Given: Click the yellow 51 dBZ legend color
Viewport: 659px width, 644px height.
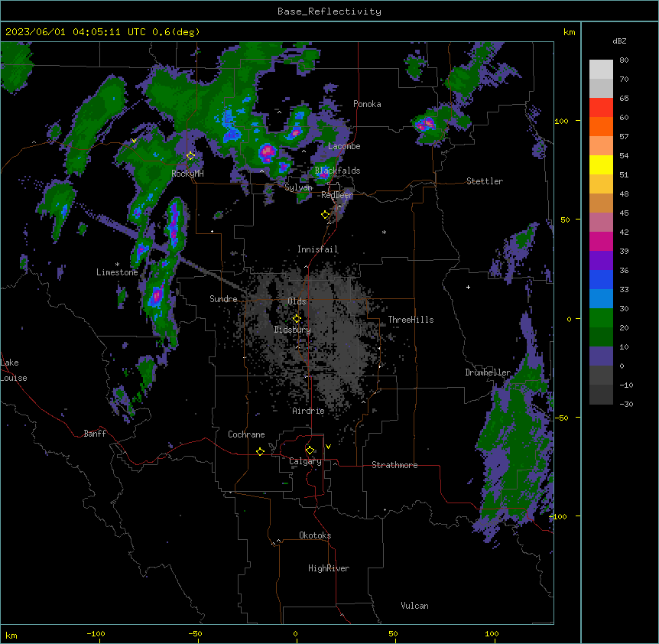Looking at the screenshot, I should click(601, 164).
